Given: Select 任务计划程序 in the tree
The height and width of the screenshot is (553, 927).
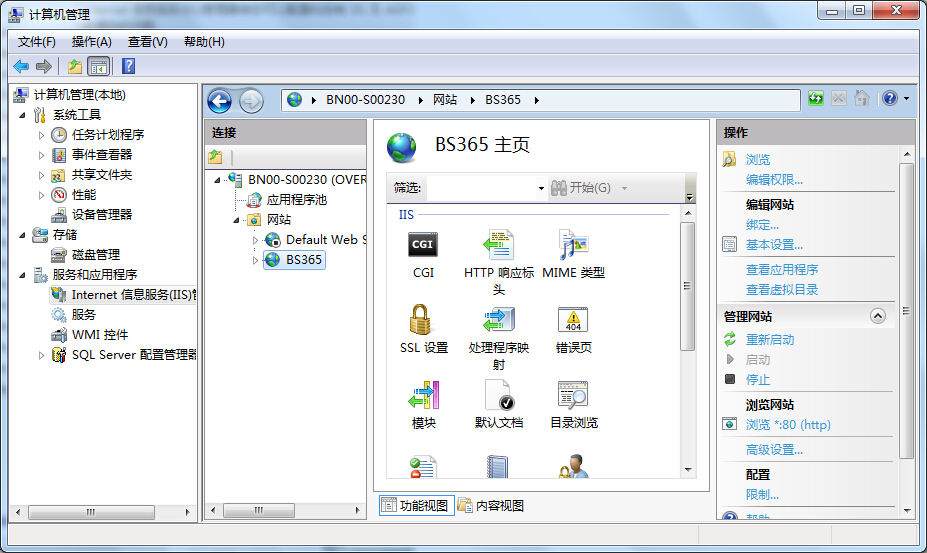Looking at the screenshot, I should 108,134.
